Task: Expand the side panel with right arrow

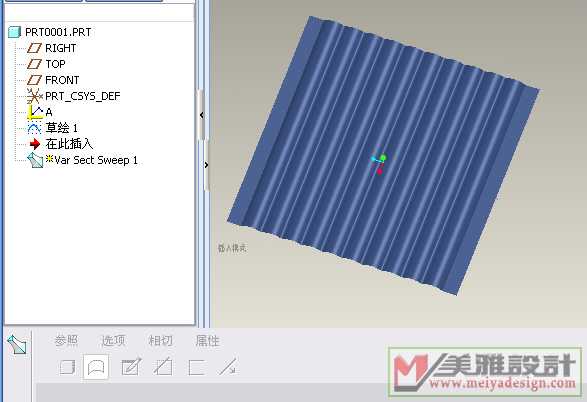Action: point(206,165)
